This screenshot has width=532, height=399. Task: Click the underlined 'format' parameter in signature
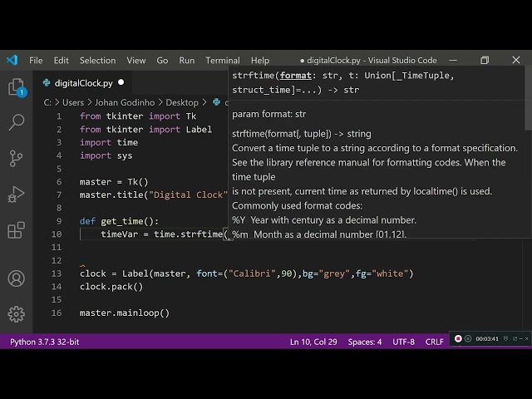click(296, 76)
